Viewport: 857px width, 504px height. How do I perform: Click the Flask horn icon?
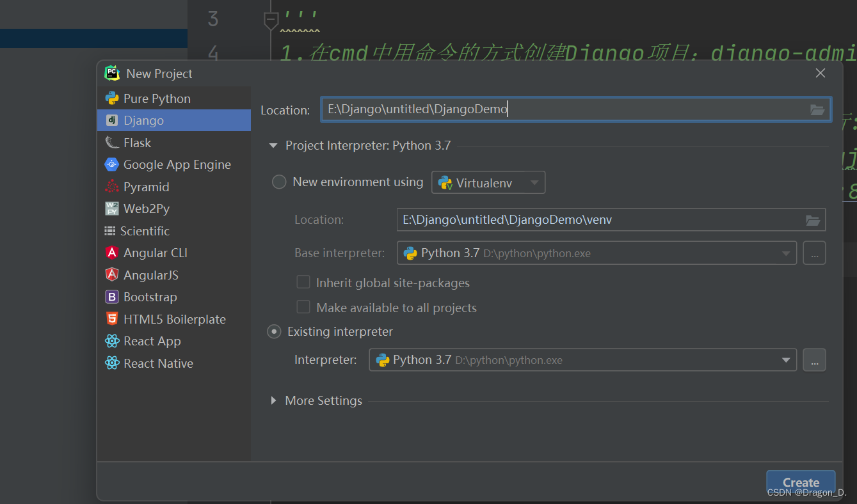click(x=112, y=143)
